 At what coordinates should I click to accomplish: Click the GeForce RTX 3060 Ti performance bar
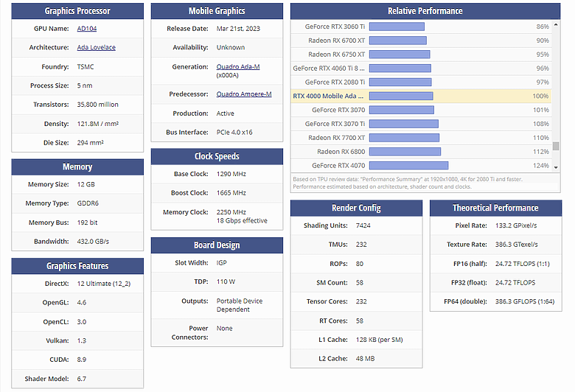pyautogui.click(x=397, y=27)
